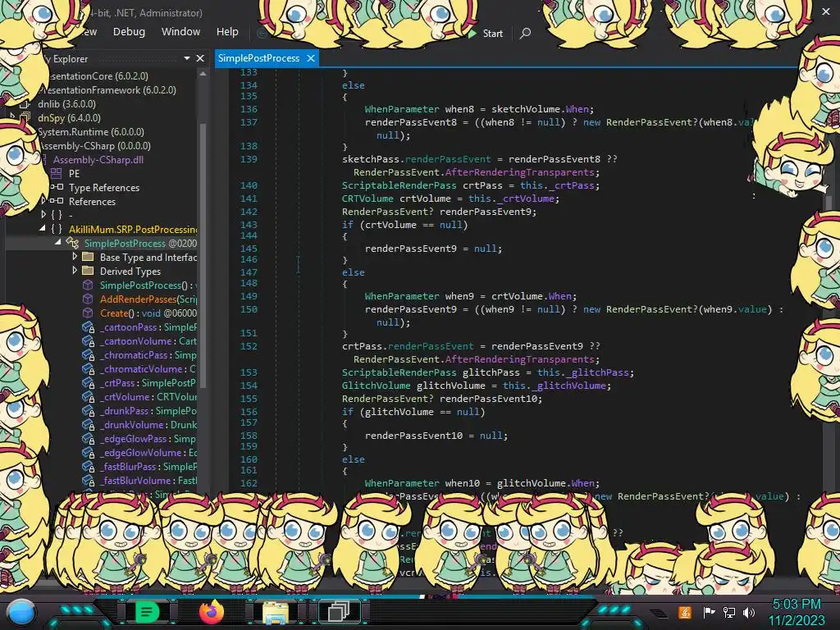The width and height of the screenshot is (840, 630).
Task: Start debugging with the Start button
Action: (486, 33)
